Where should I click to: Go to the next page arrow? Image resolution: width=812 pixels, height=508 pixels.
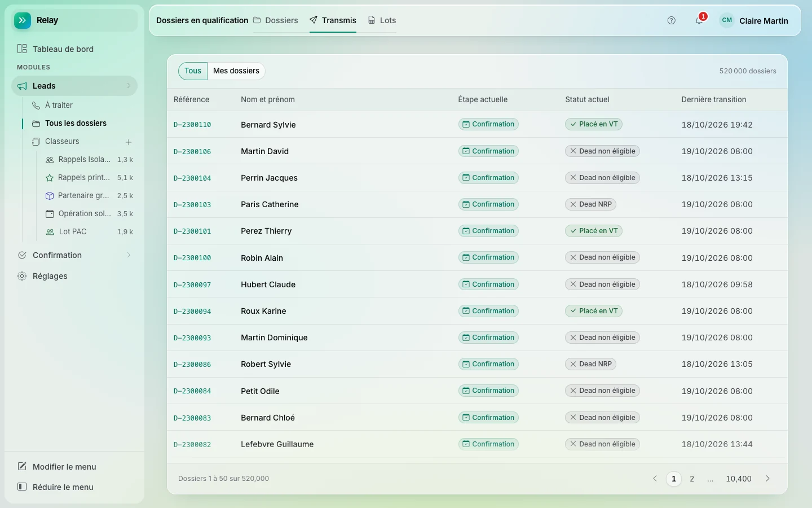(x=767, y=479)
